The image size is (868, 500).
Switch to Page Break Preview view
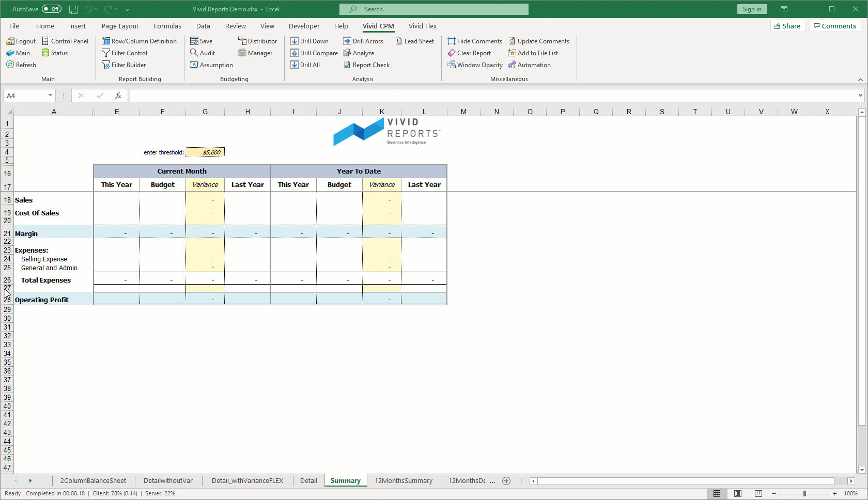758,494
